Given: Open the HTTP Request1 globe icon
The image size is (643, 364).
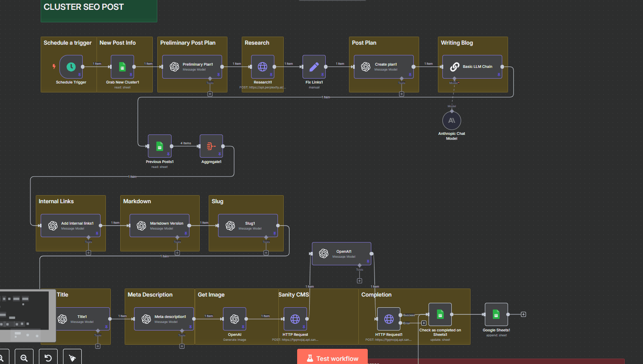Looking at the screenshot, I should [388, 319].
